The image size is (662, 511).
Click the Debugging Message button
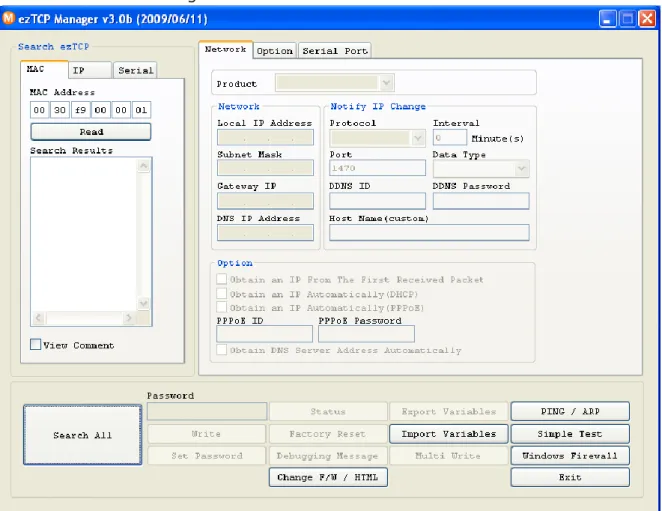[328, 456]
